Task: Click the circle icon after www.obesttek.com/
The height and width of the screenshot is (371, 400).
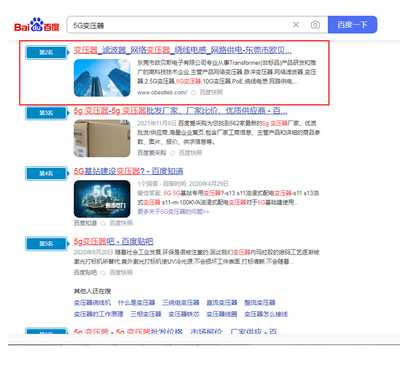Action: tap(193, 93)
